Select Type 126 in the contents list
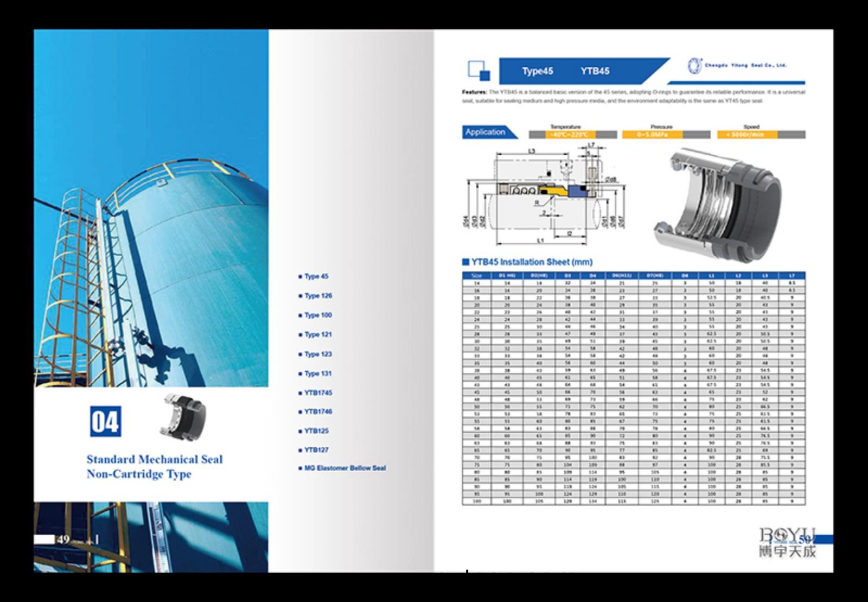This screenshot has height=602, width=868. click(317, 296)
